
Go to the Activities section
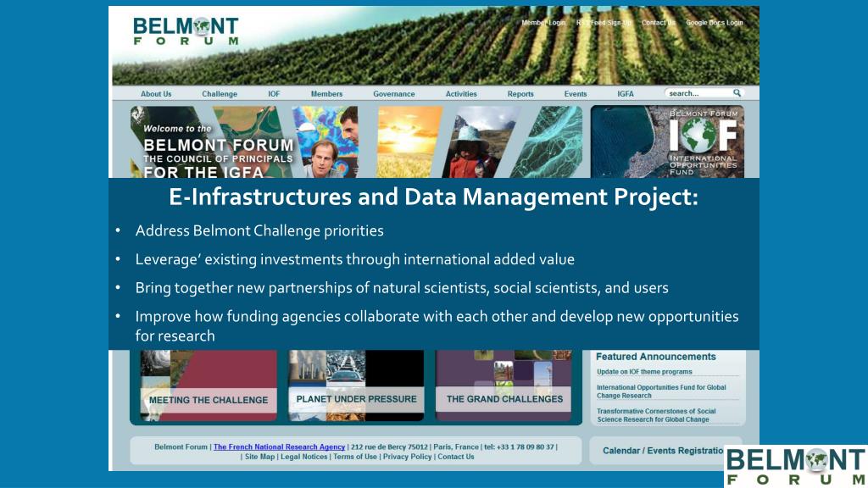click(461, 94)
